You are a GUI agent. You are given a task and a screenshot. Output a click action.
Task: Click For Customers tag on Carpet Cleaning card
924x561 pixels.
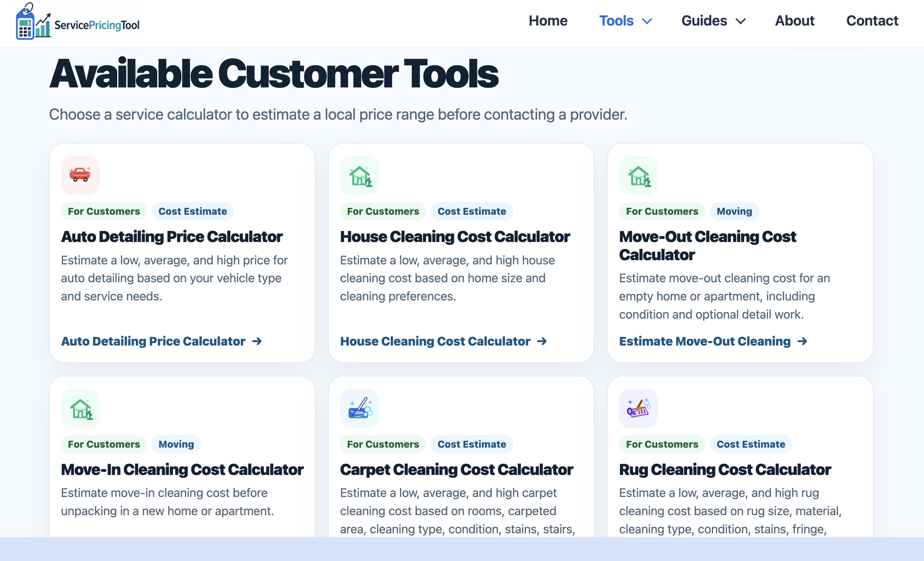tap(383, 444)
